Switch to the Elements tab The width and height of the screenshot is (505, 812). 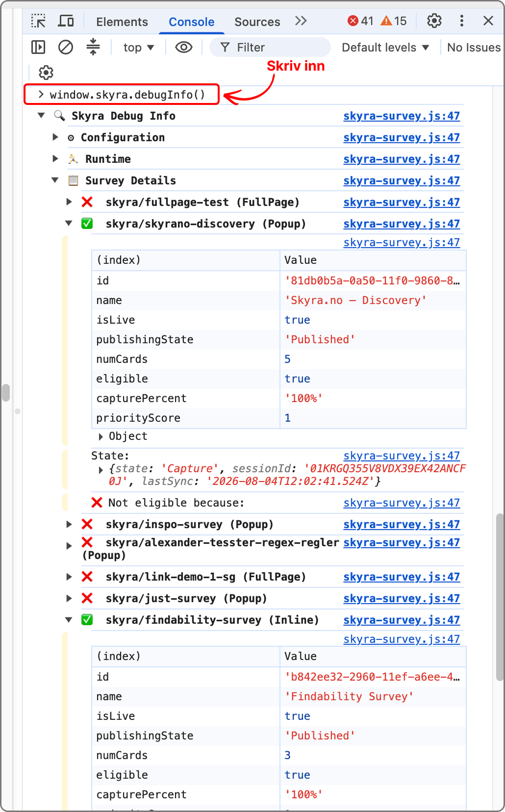[122, 22]
